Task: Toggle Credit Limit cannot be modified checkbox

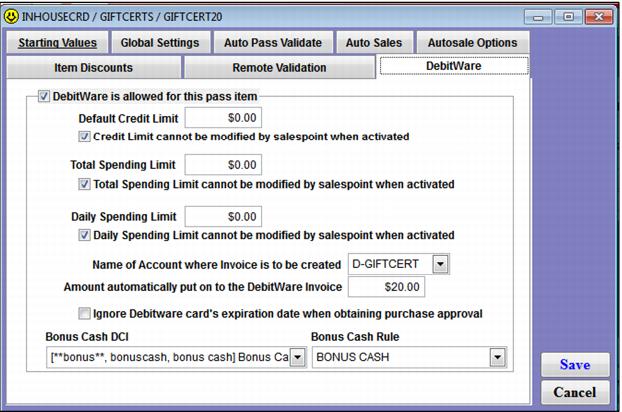Action: 84,137
